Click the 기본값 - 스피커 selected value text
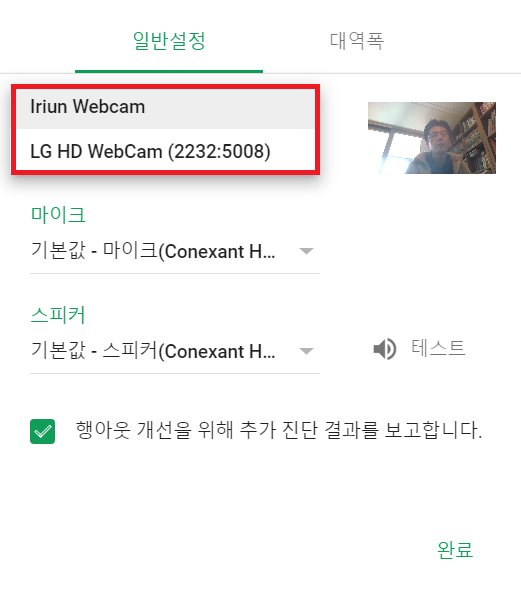521x591 pixels. coord(153,351)
